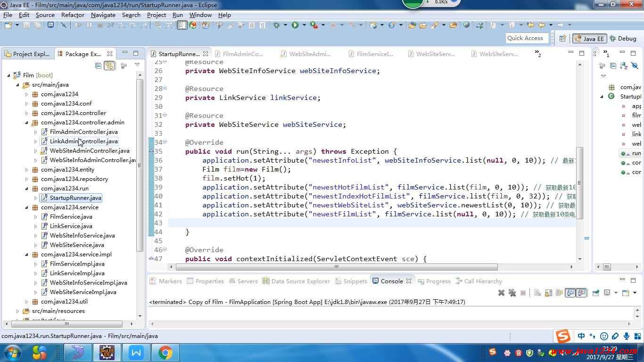Screen dimensions: 644x362
Task: Minimize the Package Explorer view
Action: tap(124, 53)
